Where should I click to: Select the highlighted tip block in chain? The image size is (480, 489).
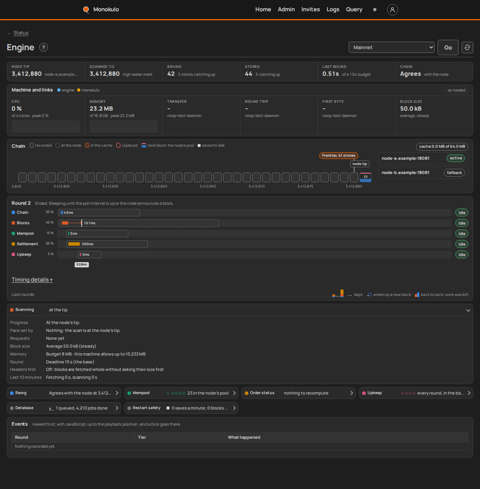pyautogui.click(x=365, y=177)
